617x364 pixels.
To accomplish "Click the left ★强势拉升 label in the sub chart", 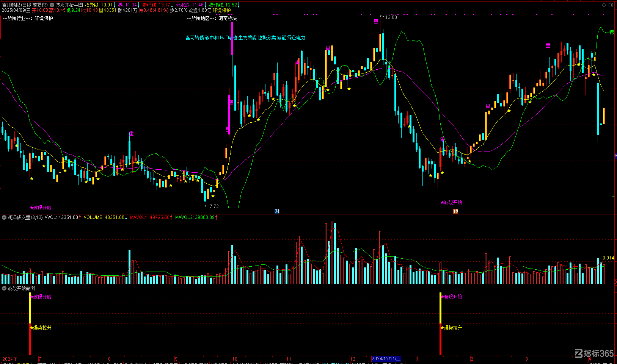I will click(41, 328).
